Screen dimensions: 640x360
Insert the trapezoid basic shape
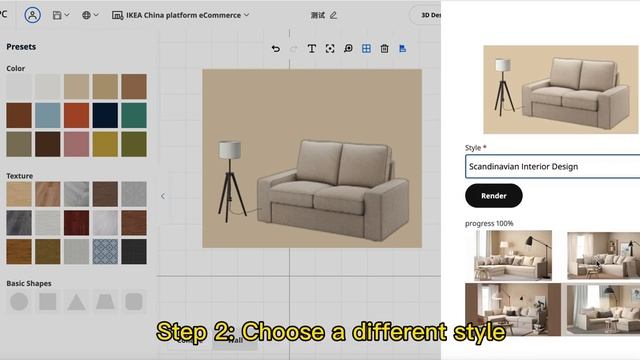pos(105,302)
